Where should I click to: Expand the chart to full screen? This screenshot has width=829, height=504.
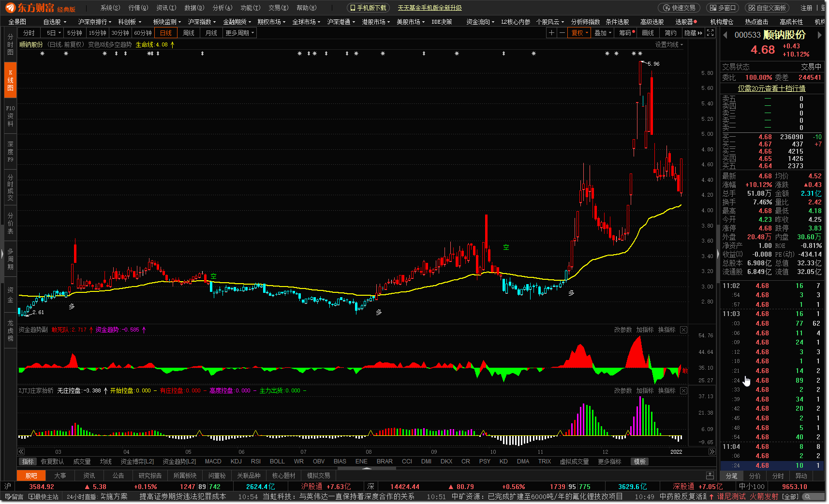click(710, 33)
